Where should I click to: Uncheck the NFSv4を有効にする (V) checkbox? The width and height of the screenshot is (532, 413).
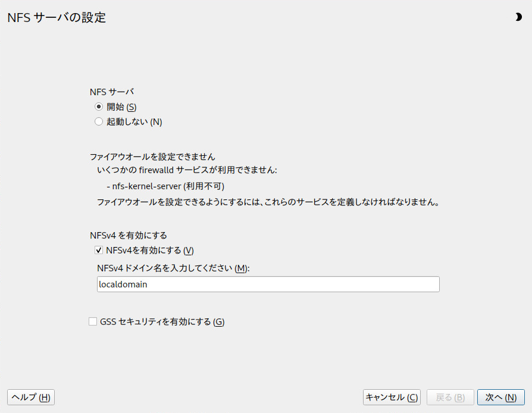tap(99, 251)
